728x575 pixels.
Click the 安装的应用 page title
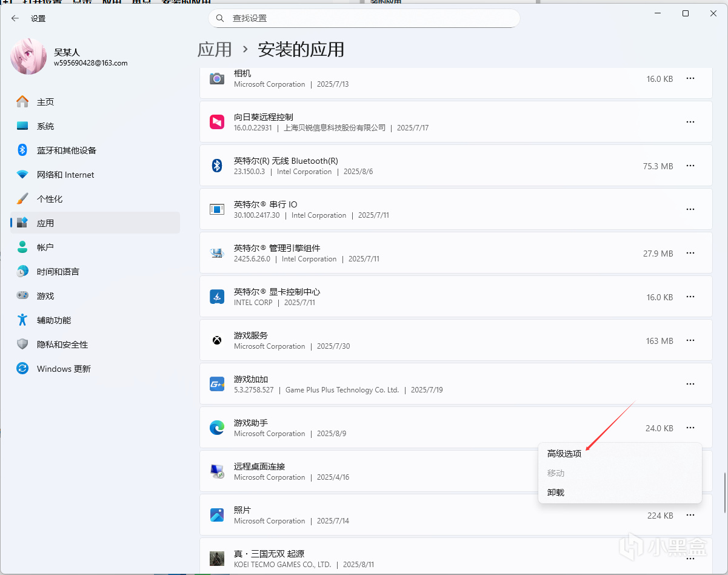(301, 49)
